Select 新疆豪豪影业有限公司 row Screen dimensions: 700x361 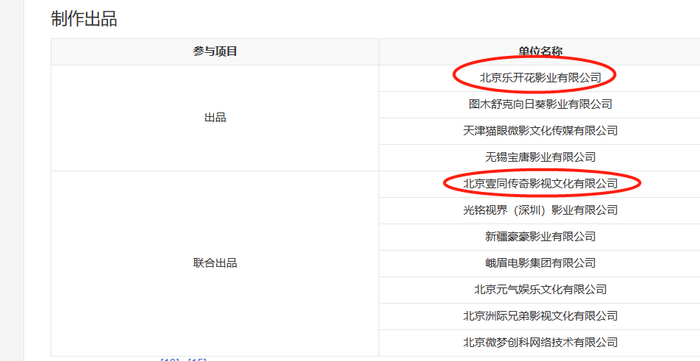point(539,237)
